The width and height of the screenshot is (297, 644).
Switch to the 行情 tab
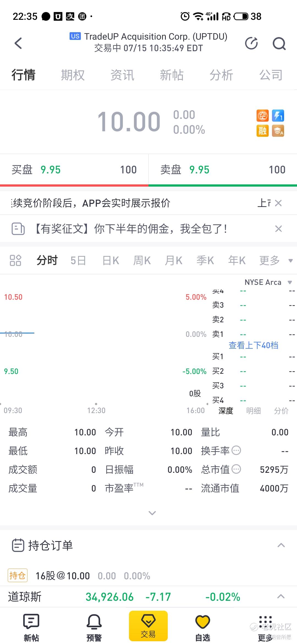pyautogui.click(x=23, y=75)
